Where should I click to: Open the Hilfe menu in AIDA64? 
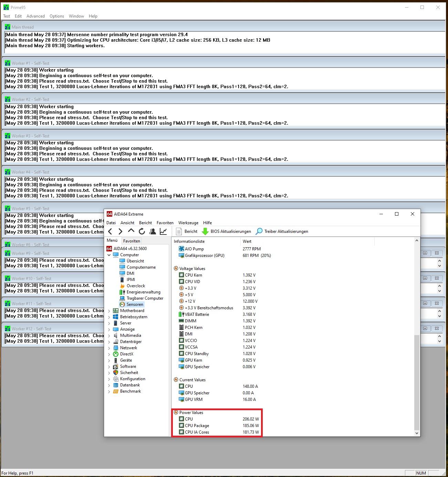pos(207,223)
